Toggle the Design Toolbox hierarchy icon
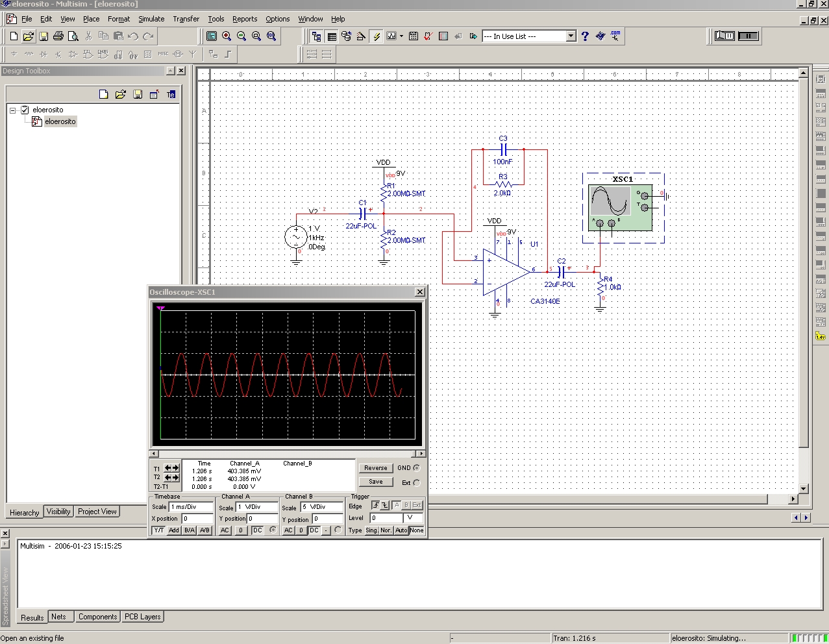Image resolution: width=829 pixels, height=644 pixels. [316, 36]
